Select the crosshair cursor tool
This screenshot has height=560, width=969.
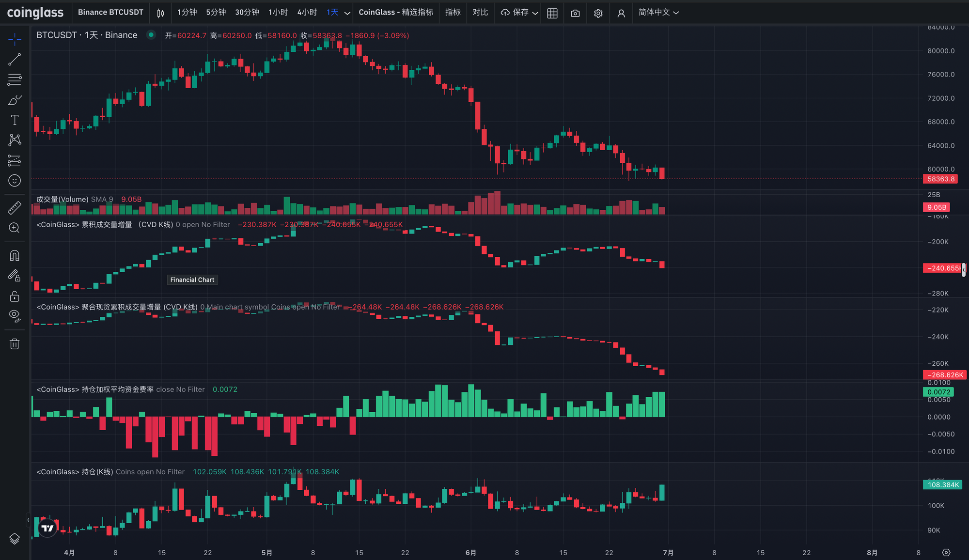[x=15, y=39]
